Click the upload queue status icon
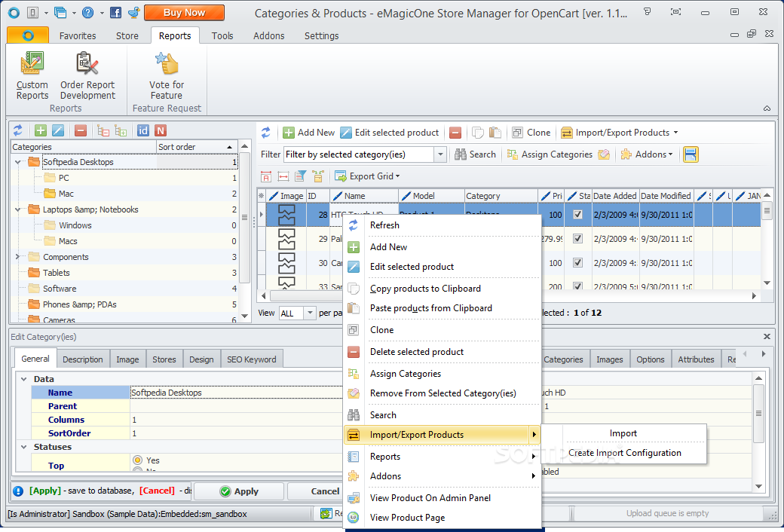784x532 pixels. click(x=326, y=513)
